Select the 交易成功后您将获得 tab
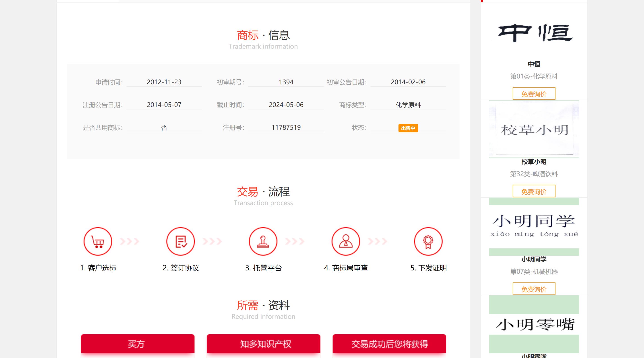 coord(389,344)
